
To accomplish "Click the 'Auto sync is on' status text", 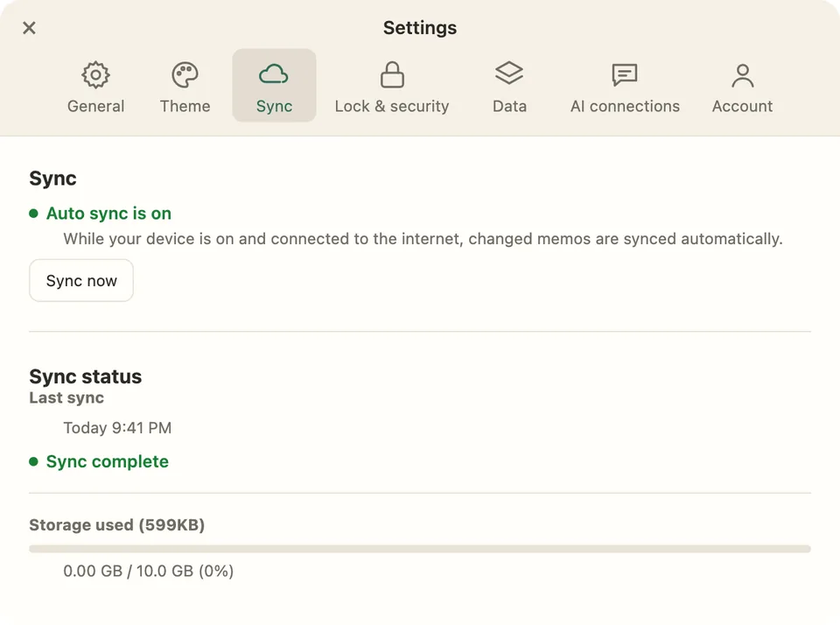I will coord(108,214).
